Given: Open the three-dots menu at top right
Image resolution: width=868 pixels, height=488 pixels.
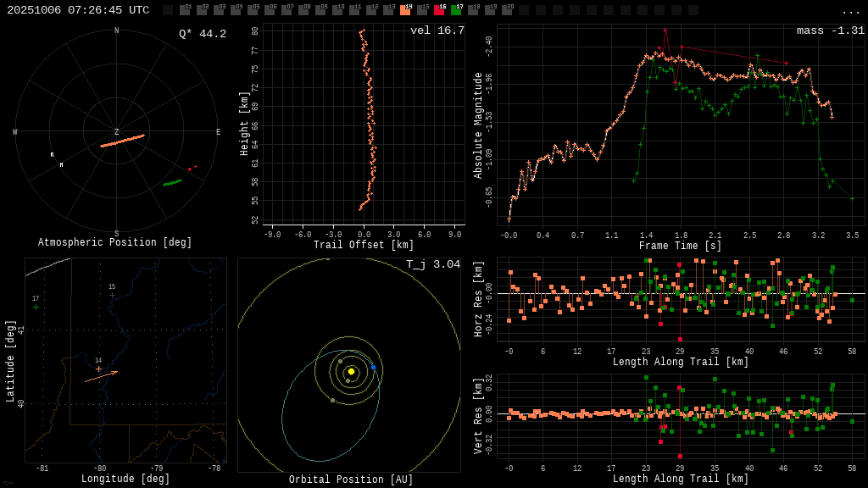Looking at the screenshot, I should coord(851,11).
